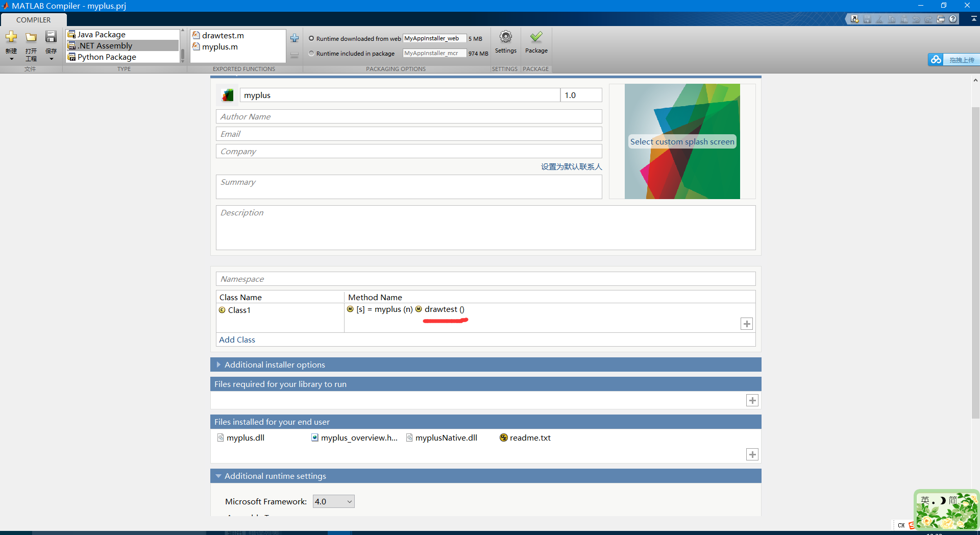Select Java Package type

(x=123, y=34)
